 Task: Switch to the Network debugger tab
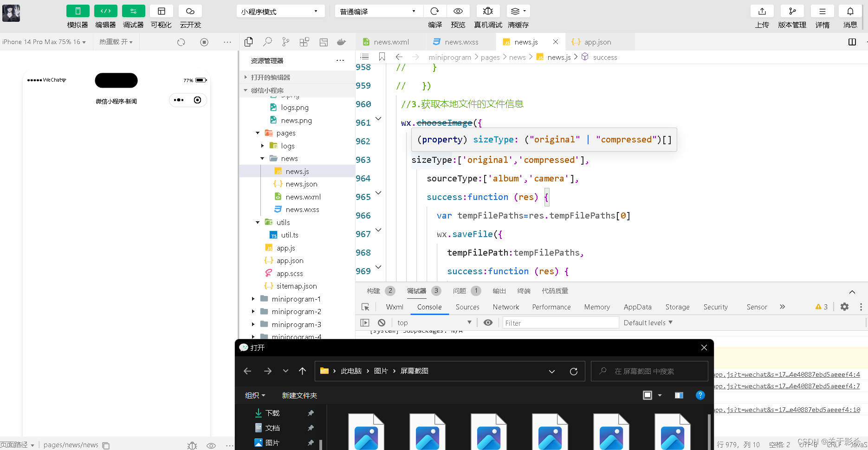tap(506, 307)
